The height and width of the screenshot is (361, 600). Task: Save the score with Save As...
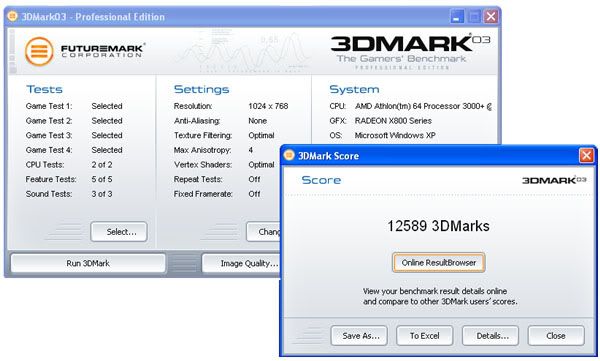coord(359,336)
